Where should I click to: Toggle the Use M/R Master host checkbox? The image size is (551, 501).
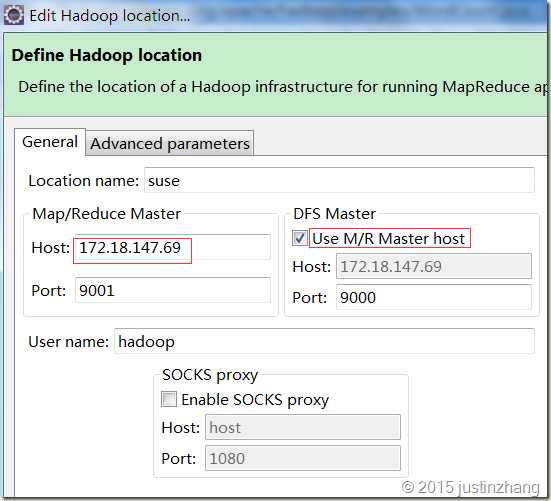click(x=300, y=239)
